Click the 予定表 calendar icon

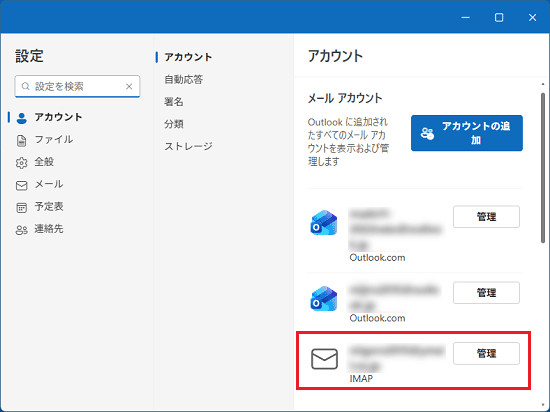[x=22, y=208]
